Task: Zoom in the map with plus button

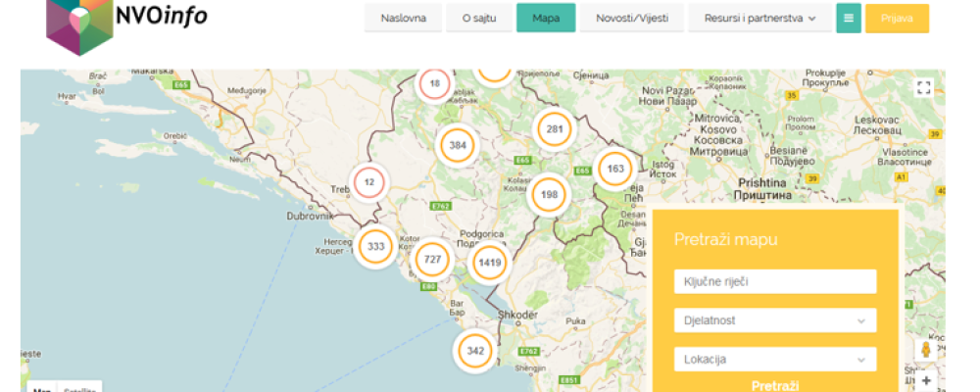Action: [x=926, y=380]
